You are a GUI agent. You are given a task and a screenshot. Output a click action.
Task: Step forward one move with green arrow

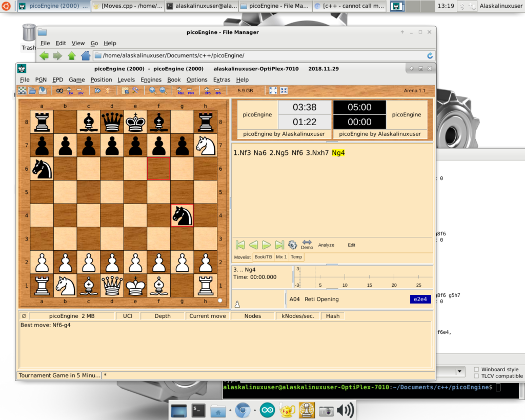point(266,245)
